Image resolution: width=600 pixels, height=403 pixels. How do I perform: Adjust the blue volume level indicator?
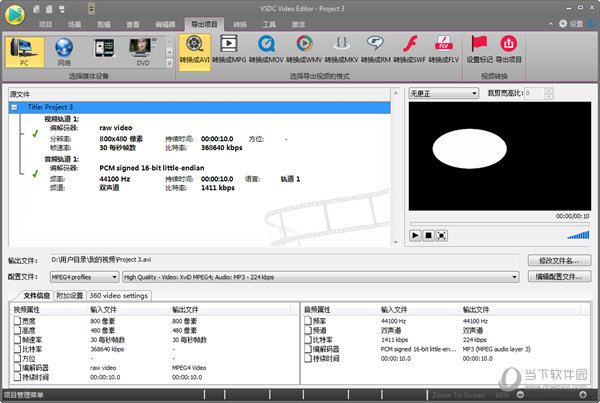pos(578,235)
